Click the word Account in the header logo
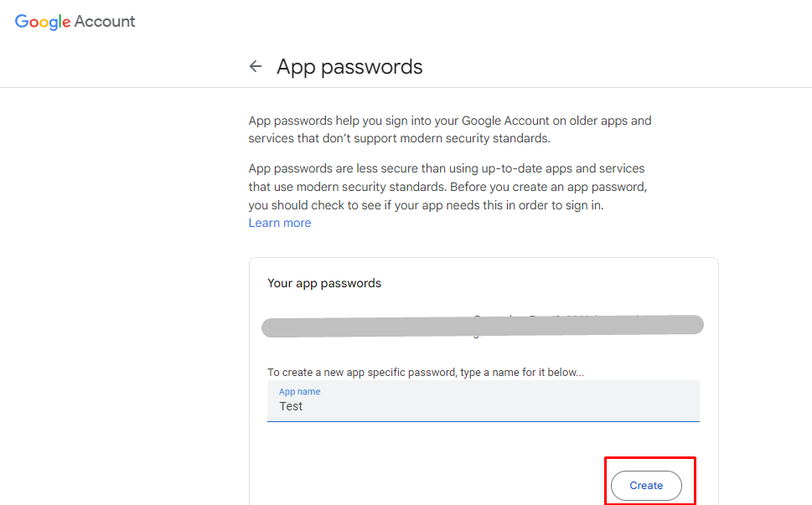 105,22
